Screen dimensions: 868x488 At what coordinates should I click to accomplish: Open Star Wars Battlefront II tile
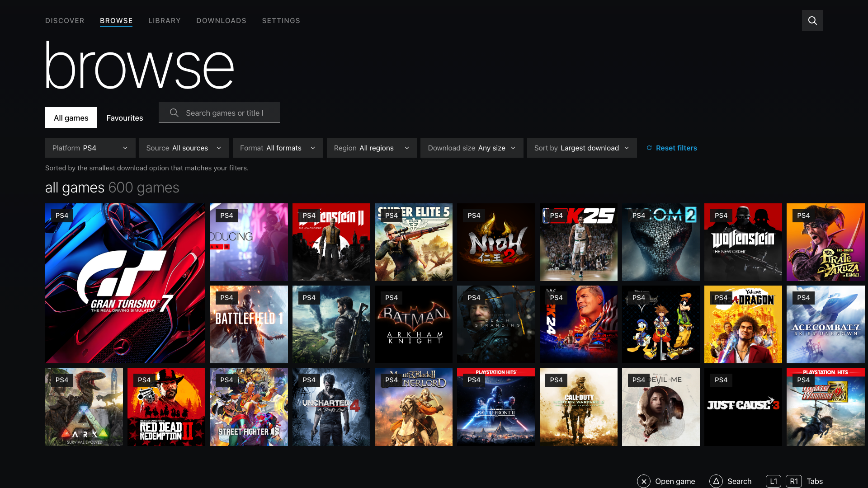[496, 407]
